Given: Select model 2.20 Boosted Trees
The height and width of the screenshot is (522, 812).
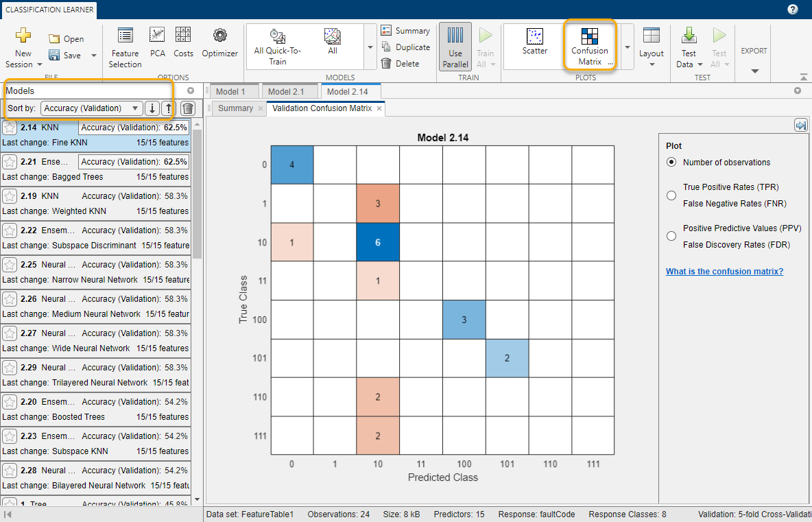Looking at the screenshot, I should (x=95, y=409).
